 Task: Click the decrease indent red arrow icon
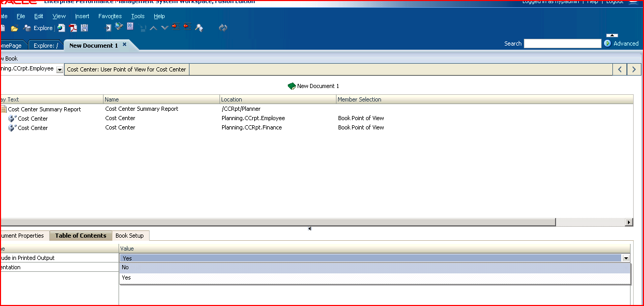(x=187, y=26)
